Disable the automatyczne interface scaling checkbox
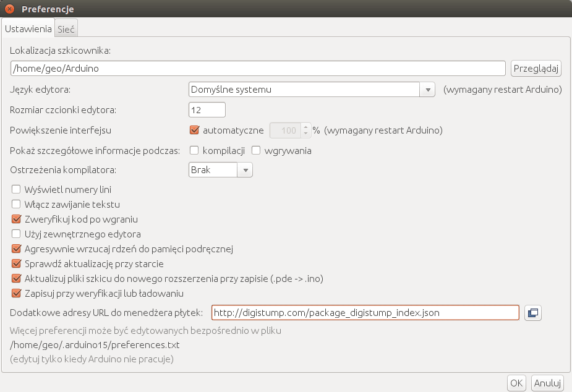Viewport: 572px width, 392px height. pos(194,130)
